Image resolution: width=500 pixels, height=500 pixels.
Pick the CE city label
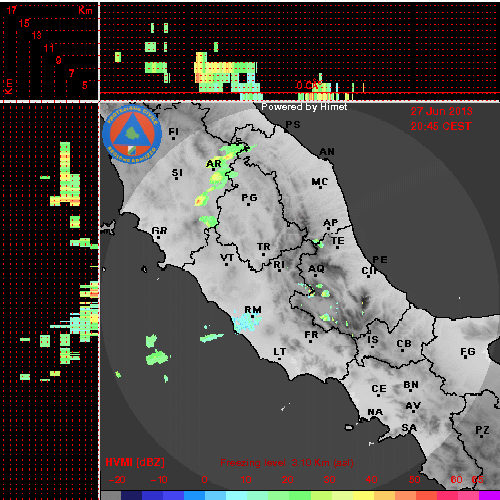point(379,389)
